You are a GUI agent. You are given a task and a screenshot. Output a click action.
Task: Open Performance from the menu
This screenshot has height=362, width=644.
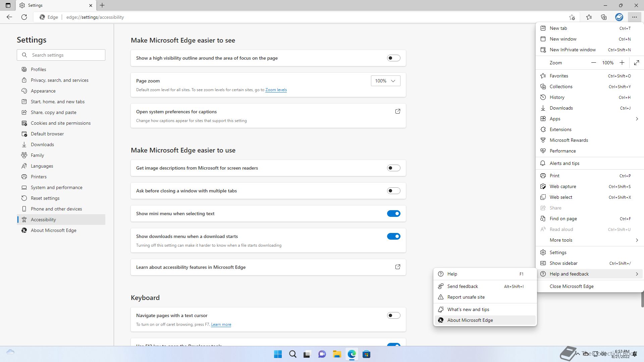coord(589,151)
